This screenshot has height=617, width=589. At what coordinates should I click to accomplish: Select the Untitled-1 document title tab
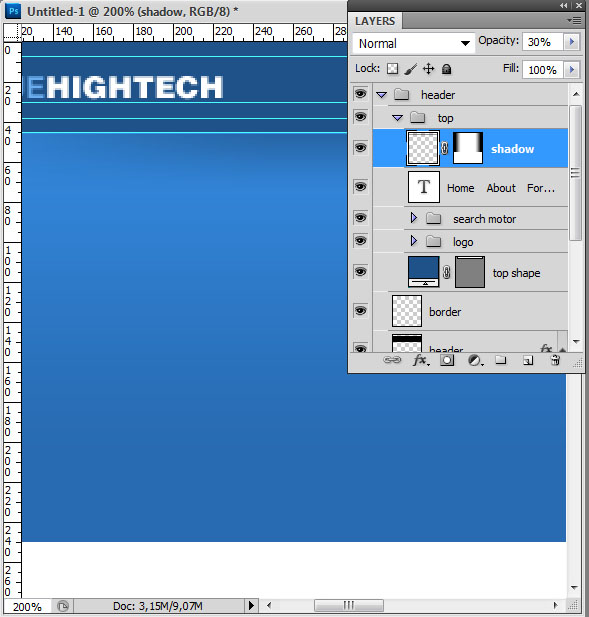pyautogui.click(x=132, y=11)
